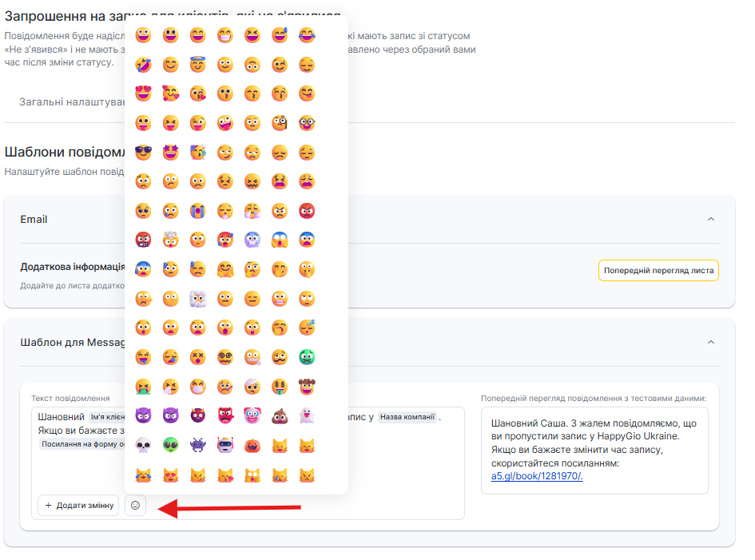Choose the head-bandage face emoji

click(252, 386)
